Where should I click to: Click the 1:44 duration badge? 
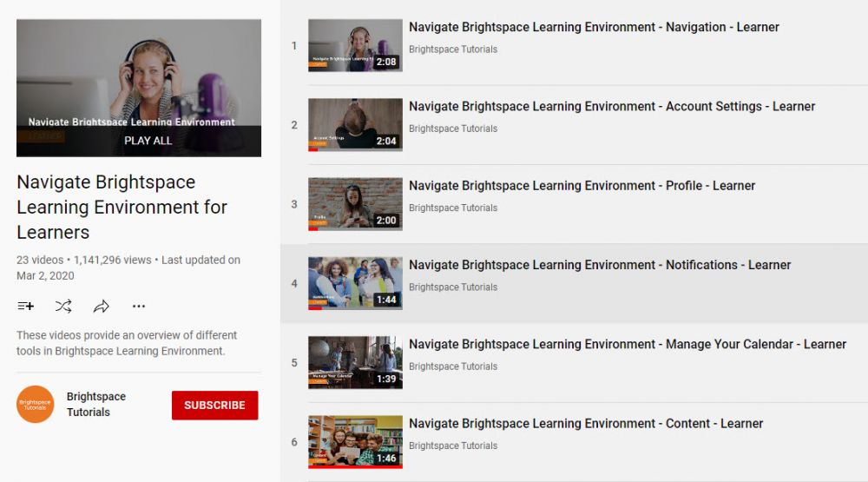tap(386, 300)
